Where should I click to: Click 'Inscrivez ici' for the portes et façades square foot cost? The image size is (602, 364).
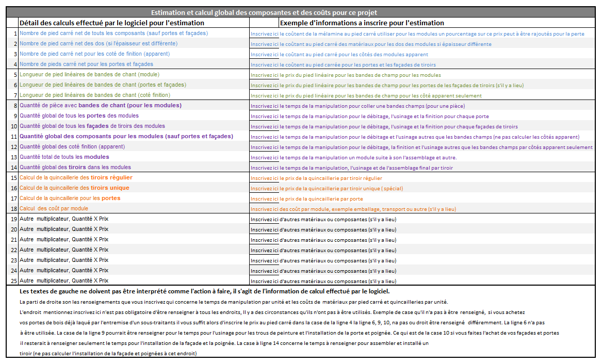pyautogui.click(x=264, y=64)
